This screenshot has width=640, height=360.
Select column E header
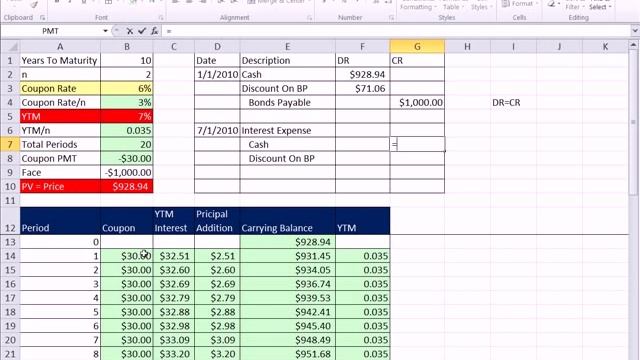287,47
